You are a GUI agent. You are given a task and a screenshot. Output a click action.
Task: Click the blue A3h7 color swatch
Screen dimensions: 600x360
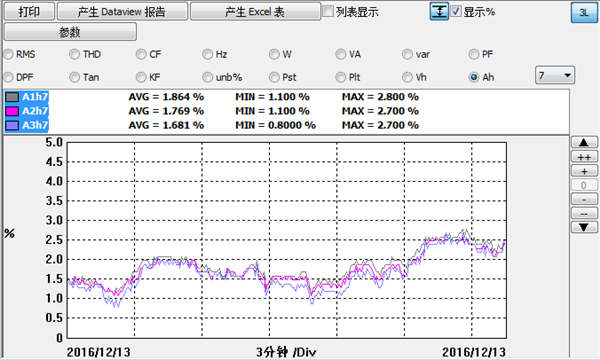pyautogui.click(x=12, y=125)
